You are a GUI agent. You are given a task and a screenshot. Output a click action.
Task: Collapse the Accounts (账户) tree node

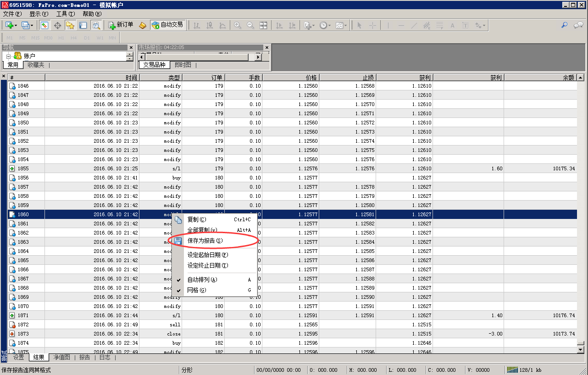8,56
